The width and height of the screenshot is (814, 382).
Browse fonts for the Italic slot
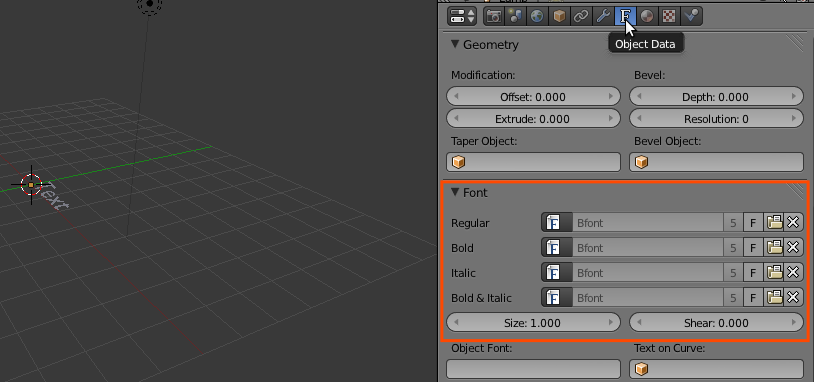click(x=557, y=272)
